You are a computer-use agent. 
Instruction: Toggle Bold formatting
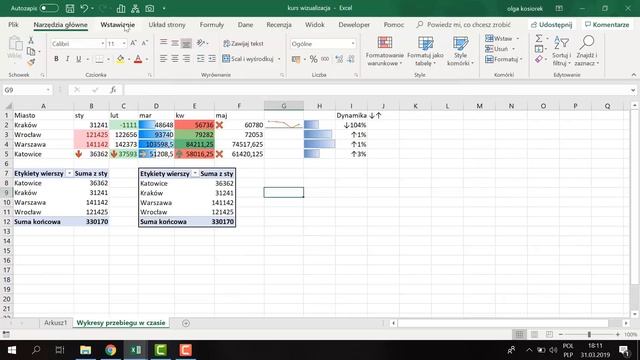pos(56,59)
